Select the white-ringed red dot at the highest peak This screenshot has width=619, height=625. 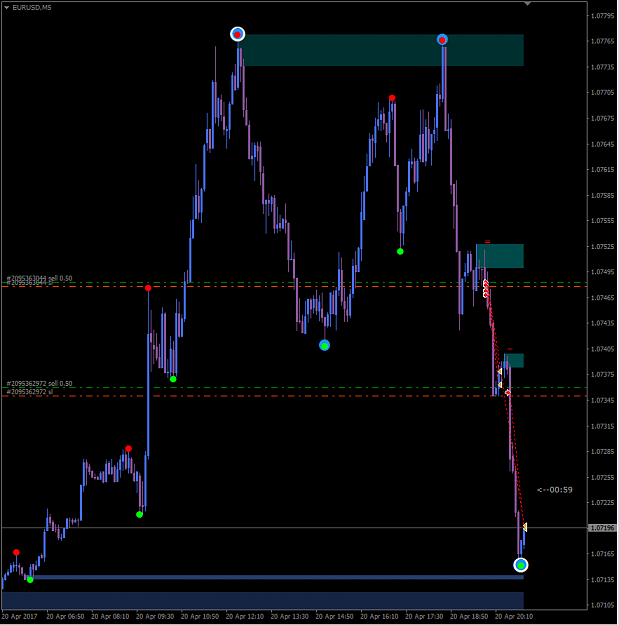[238, 34]
